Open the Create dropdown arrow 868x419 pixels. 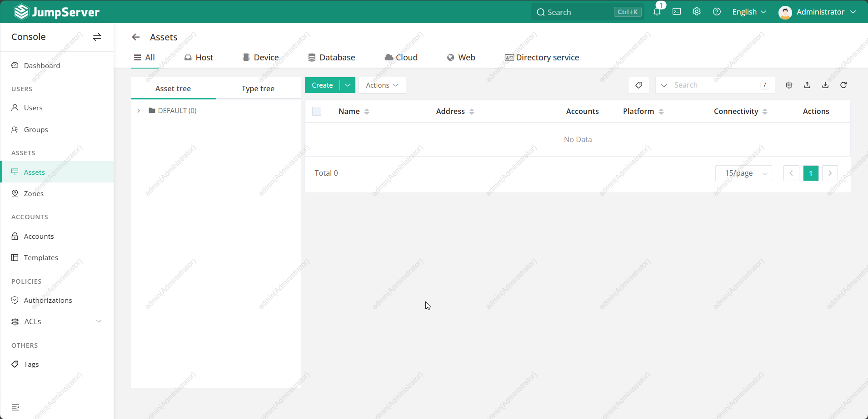348,85
